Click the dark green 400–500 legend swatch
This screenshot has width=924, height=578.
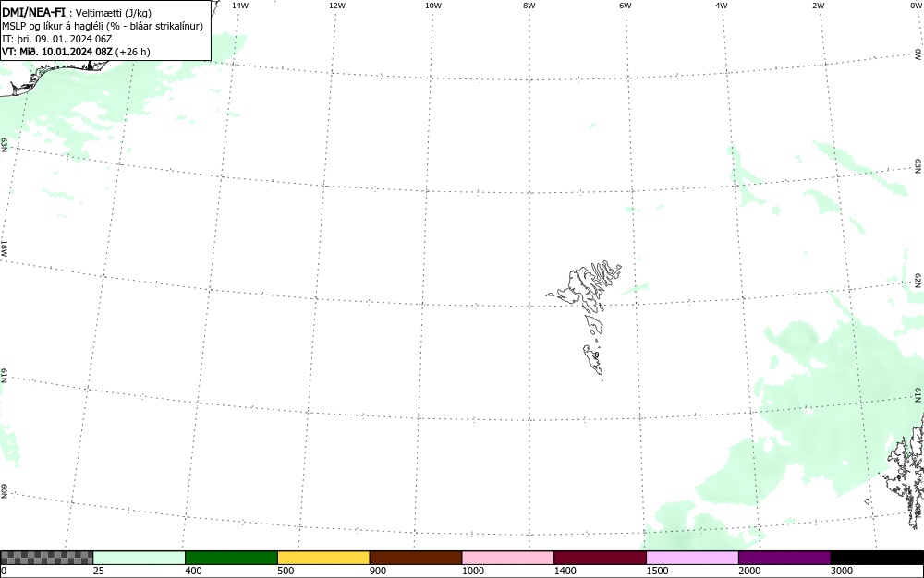pos(231,558)
